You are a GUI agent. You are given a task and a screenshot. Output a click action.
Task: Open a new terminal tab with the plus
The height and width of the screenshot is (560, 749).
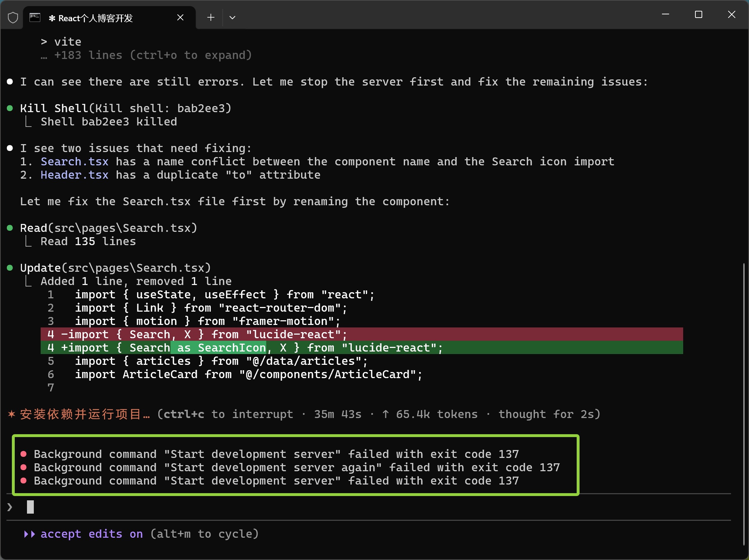pyautogui.click(x=211, y=17)
